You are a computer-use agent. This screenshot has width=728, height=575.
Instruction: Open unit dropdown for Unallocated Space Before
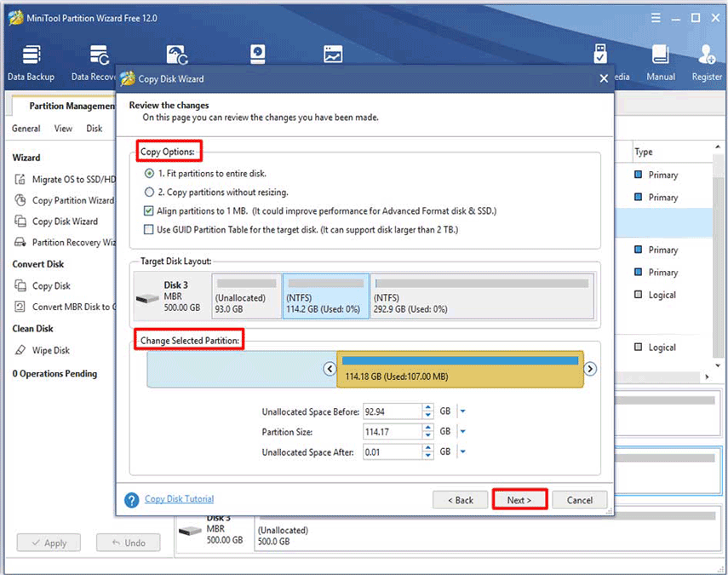pyautogui.click(x=463, y=411)
